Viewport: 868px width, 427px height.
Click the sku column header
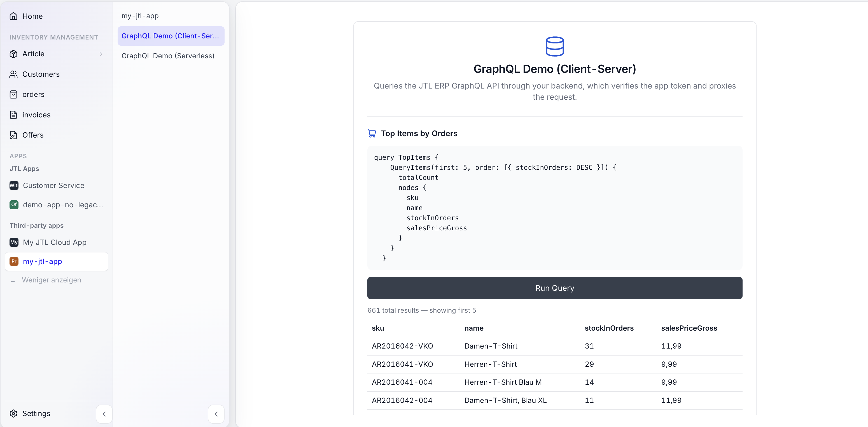(x=378, y=328)
